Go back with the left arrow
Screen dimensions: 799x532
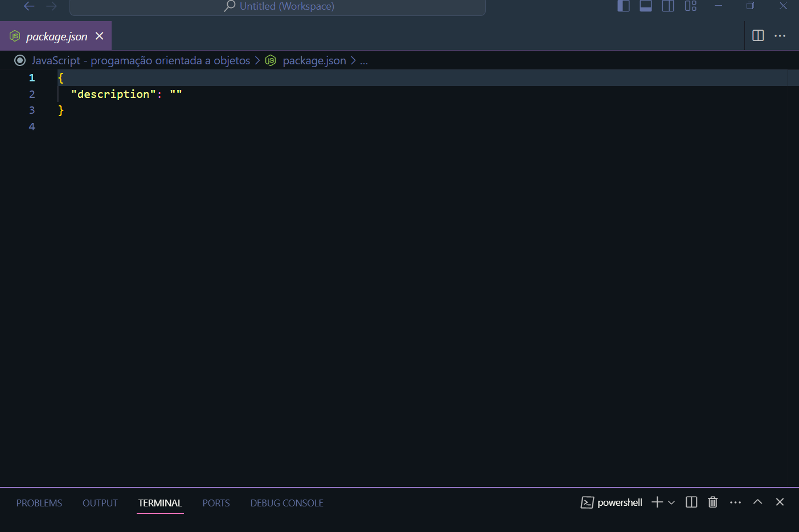pos(29,6)
